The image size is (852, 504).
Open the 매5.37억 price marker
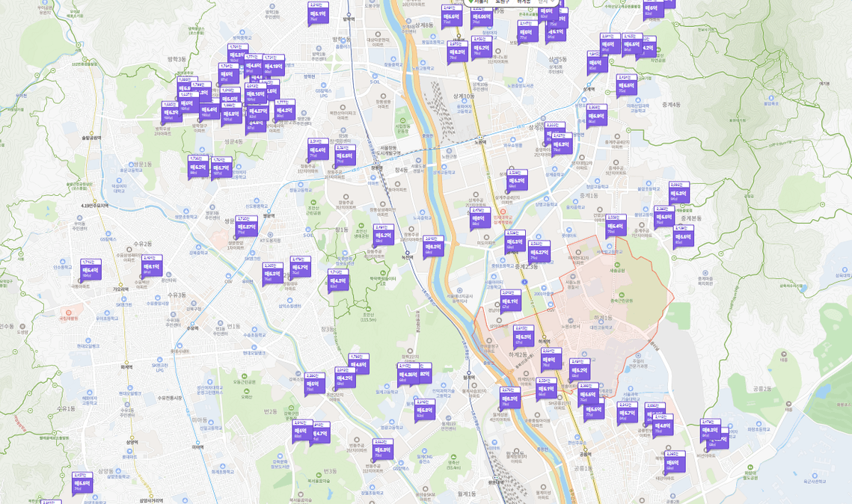[x=539, y=253]
